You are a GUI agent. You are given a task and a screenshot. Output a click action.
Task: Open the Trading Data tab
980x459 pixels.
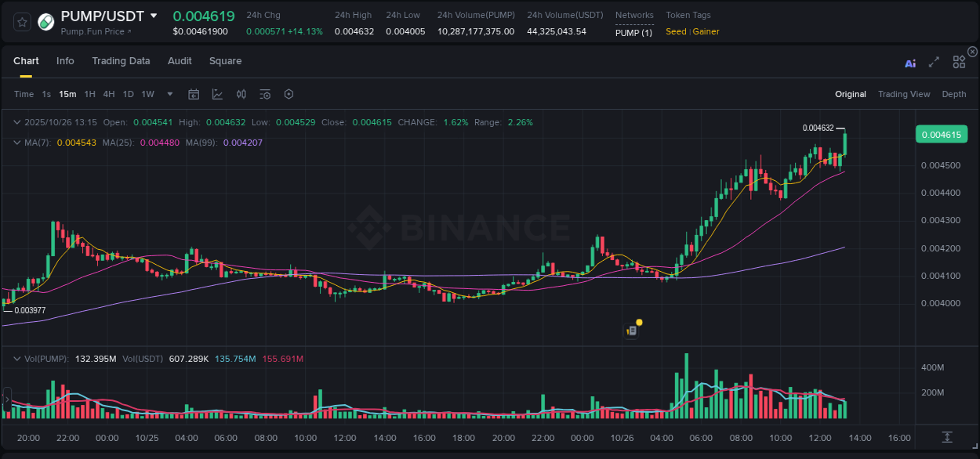point(121,61)
